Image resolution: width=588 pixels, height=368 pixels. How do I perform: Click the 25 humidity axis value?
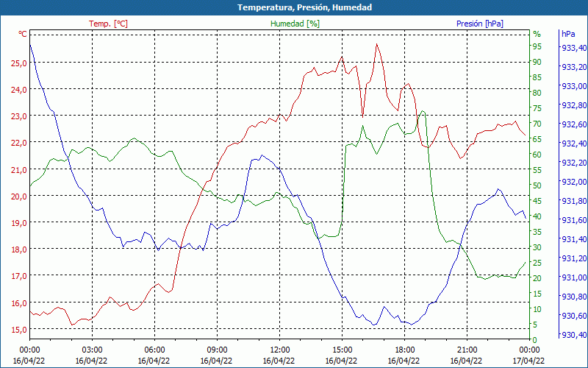click(x=537, y=263)
